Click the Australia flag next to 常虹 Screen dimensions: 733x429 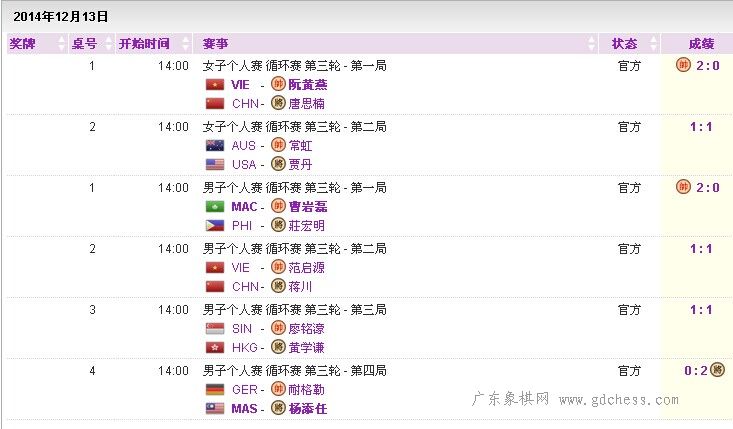pyautogui.click(x=214, y=146)
